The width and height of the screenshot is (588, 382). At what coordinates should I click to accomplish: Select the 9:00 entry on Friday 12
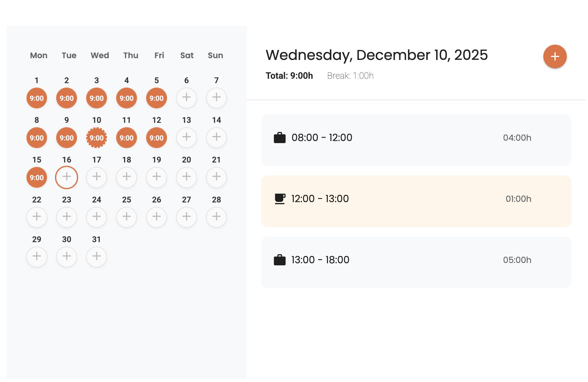156,138
